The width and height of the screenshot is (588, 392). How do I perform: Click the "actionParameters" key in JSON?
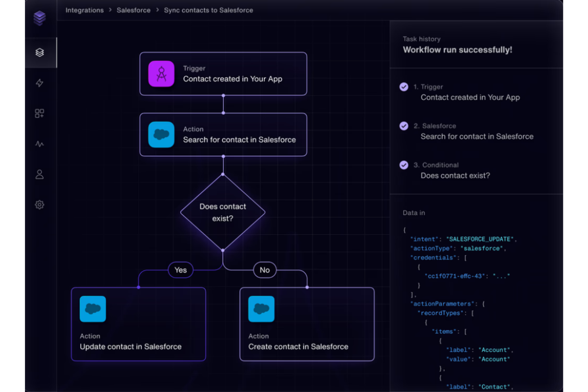442,304
